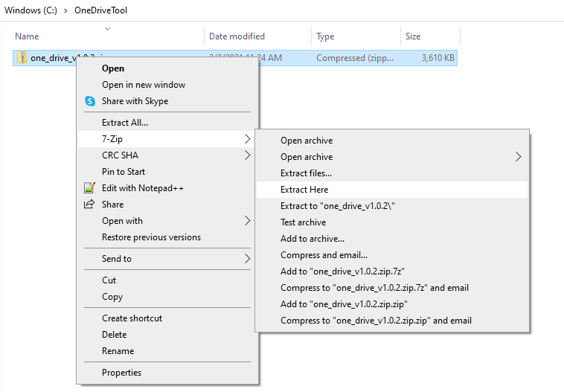This screenshot has height=392, width=564.
Task: Click the first Open archive entry
Action: pyautogui.click(x=392, y=141)
